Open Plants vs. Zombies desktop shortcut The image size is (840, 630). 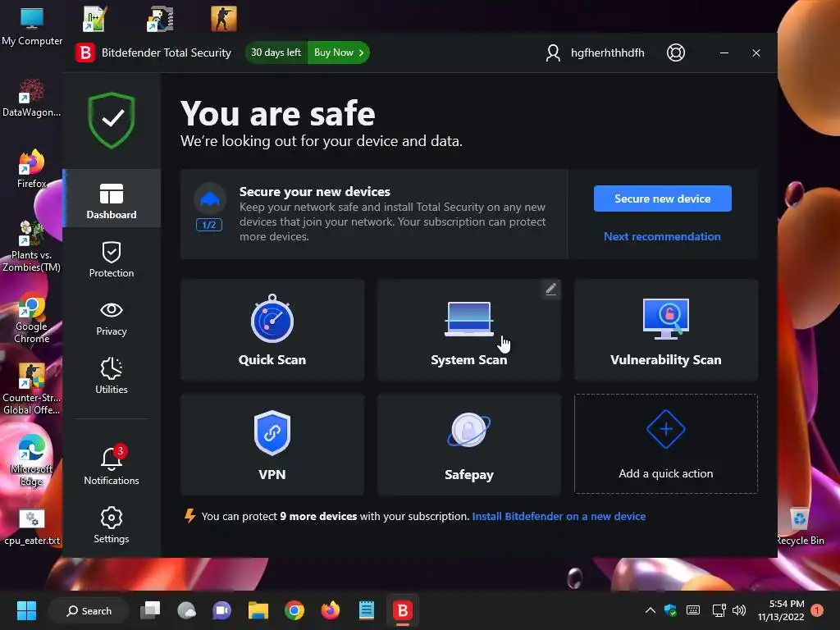(32, 246)
